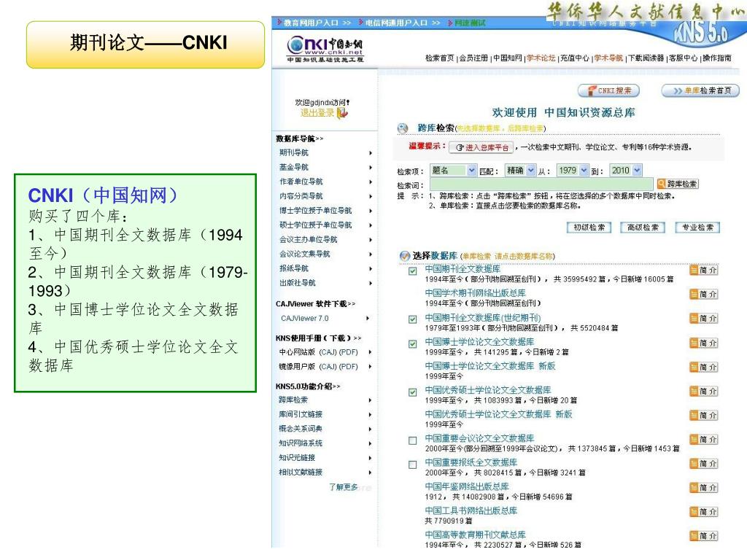Click 退出登录 link

click(x=317, y=113)
